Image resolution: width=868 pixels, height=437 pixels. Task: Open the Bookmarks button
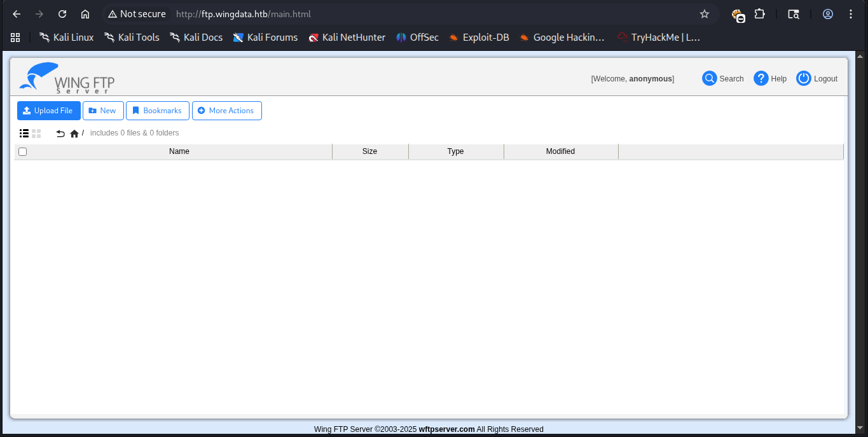158,111
